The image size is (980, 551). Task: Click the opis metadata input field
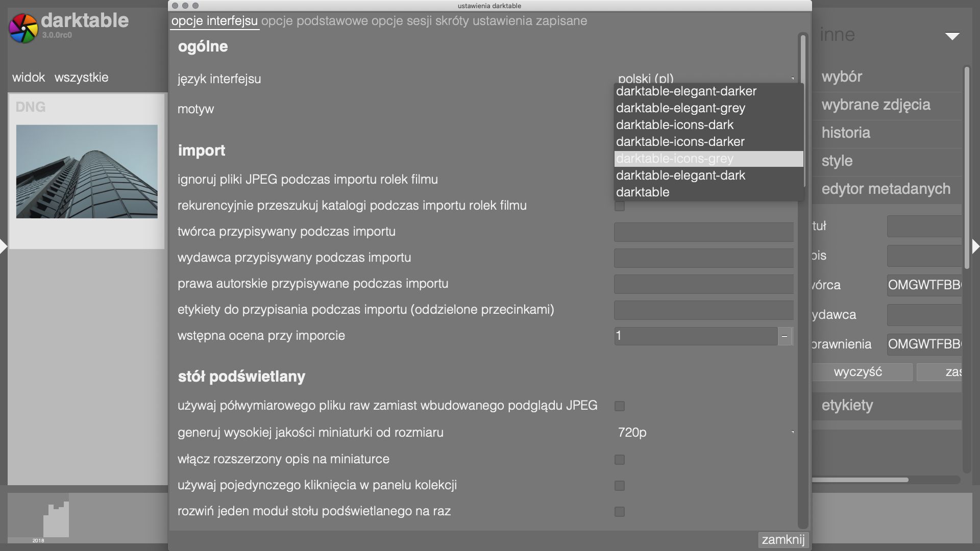924,256
